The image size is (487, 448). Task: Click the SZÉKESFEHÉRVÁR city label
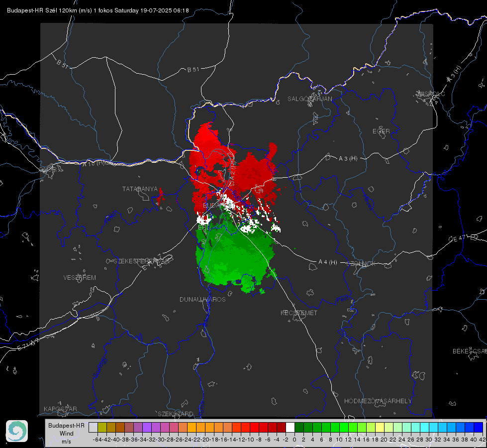click(x=141, y=261)
